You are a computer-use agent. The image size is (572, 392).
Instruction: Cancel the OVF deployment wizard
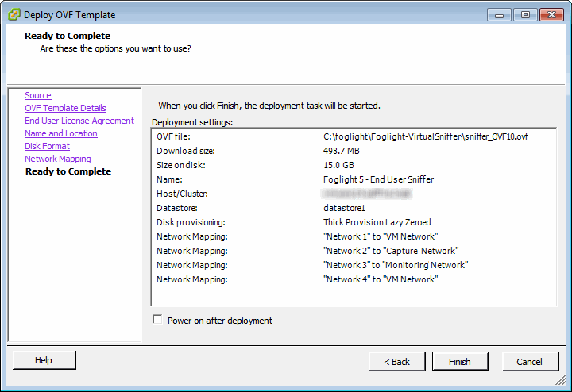(x=529, y=361)
